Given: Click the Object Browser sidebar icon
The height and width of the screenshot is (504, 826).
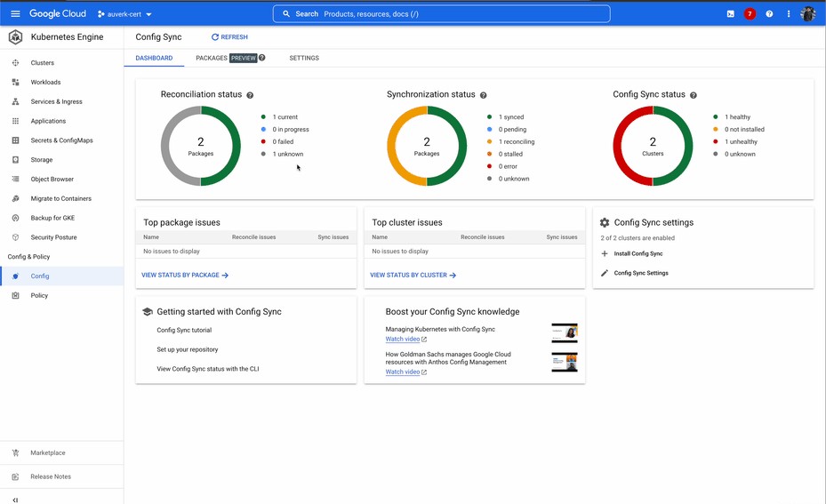Looking at the screenshot, I should [15, 179].
